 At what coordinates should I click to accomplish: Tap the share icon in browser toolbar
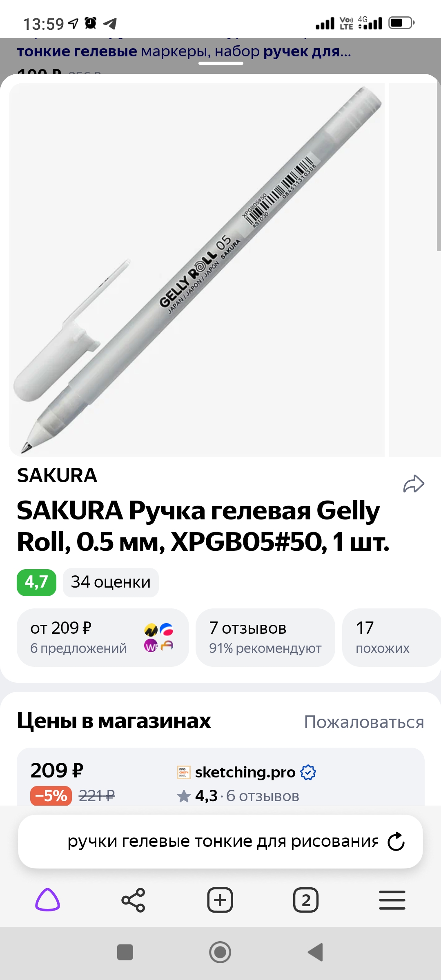133,900
